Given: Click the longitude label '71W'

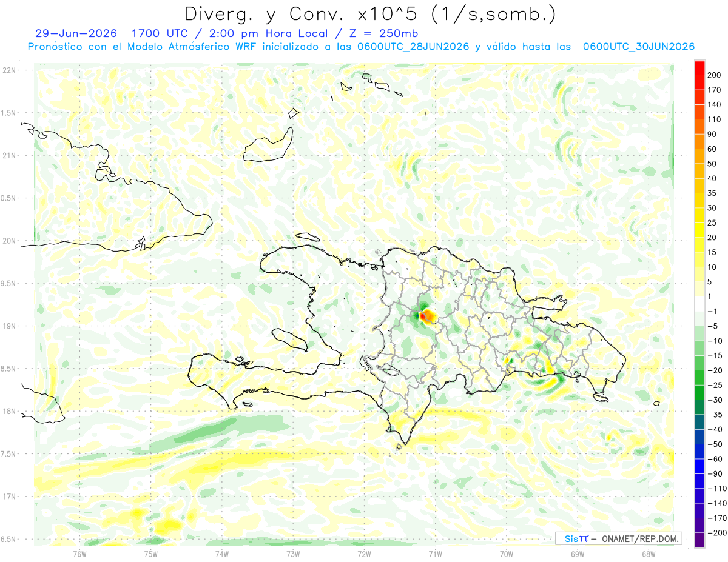Looking at the screenshot, I should [x=435, y=554].
